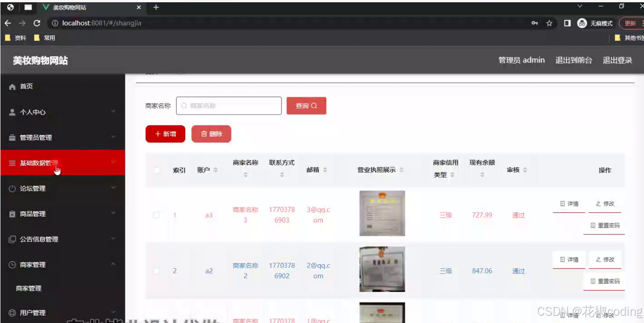Click the copy icon beside 公告信息管理

pos(13,239)
